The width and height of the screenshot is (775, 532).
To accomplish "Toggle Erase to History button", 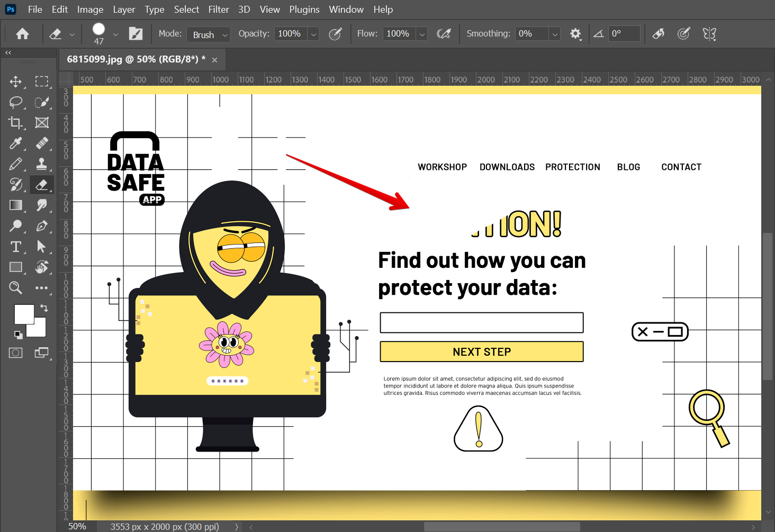I will point(658,34).
